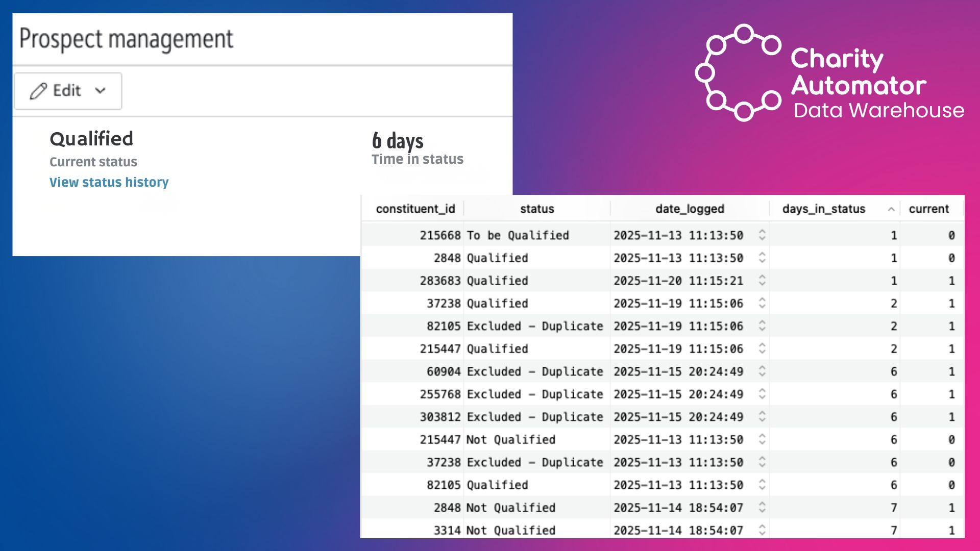Select constituent id cell 3314
This screenshot has height=551, width=980.
click(x=447, y=530)
